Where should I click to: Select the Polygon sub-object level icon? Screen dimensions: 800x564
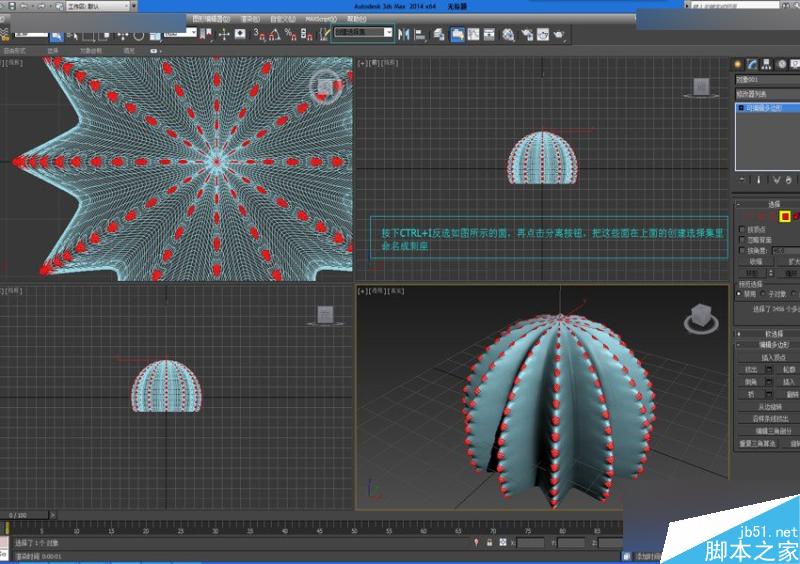click(785, 216)
